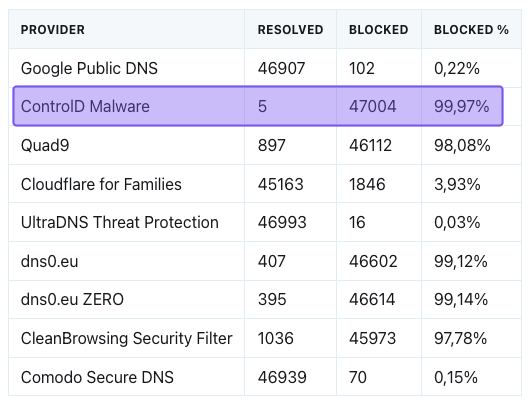Click blocked percentage 99,97%
Screen dimensions: 531x405
coord(462,106)
